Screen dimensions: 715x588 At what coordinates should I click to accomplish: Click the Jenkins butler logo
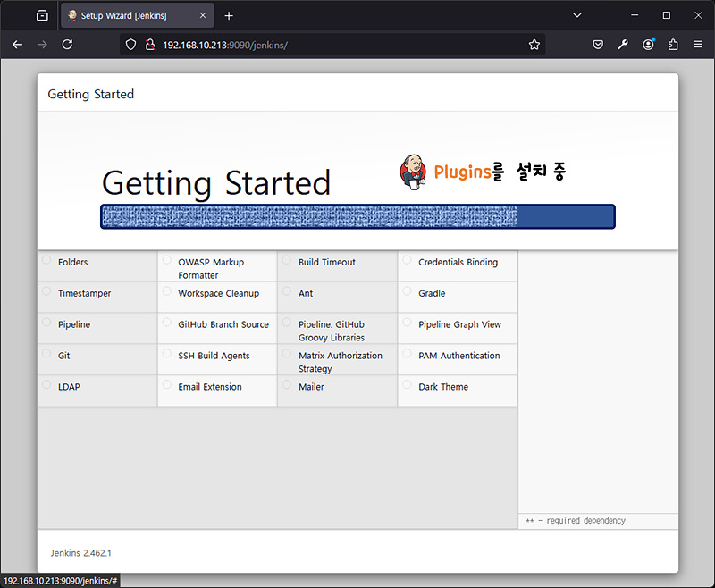tap(413, 172)
